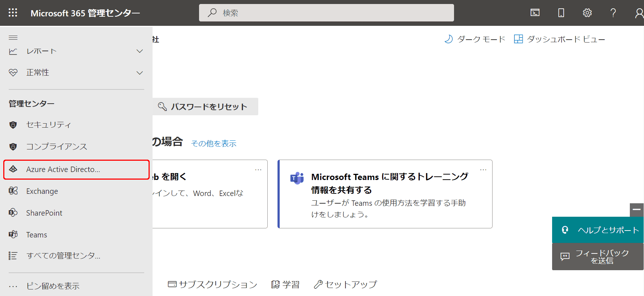Click the Azure Active Directory diamond icon
The width and height of the screenshot is (644, 296).
(13, 169)
